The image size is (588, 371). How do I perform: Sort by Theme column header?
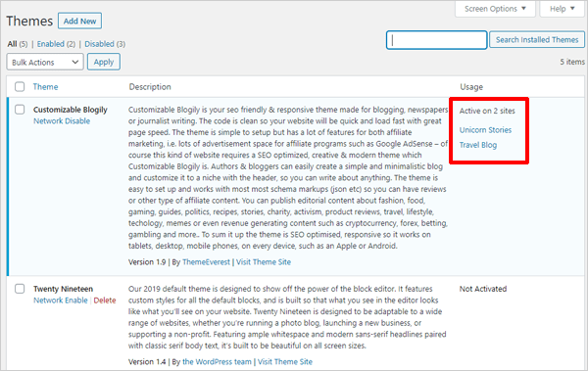click(x=45, y=87)
